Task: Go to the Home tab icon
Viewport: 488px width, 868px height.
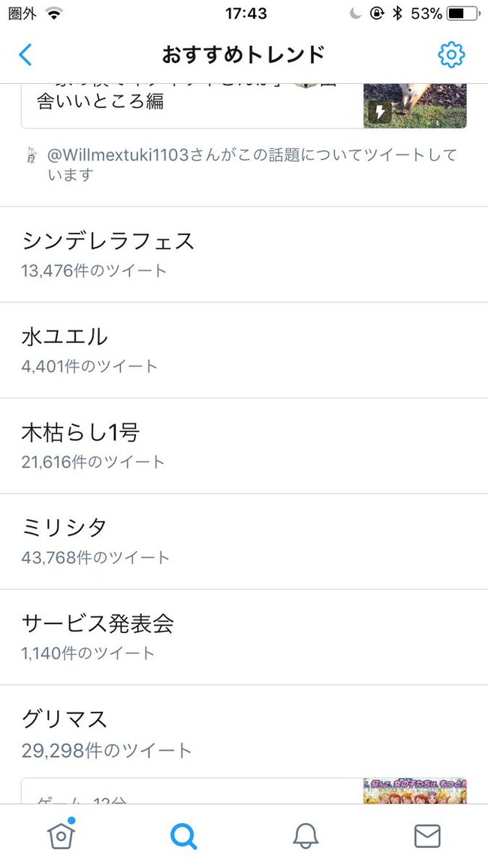Action: (x=62, y=833)
